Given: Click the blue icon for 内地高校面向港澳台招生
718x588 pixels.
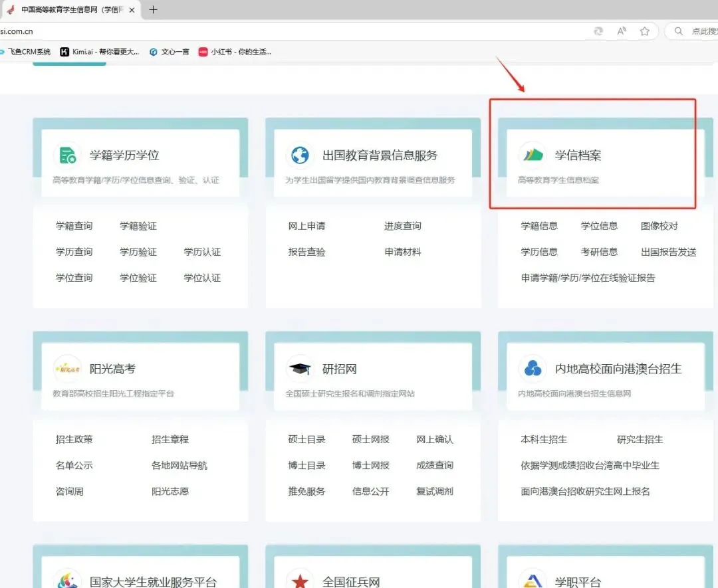Looking at the screenshot, I should [533, 369].
